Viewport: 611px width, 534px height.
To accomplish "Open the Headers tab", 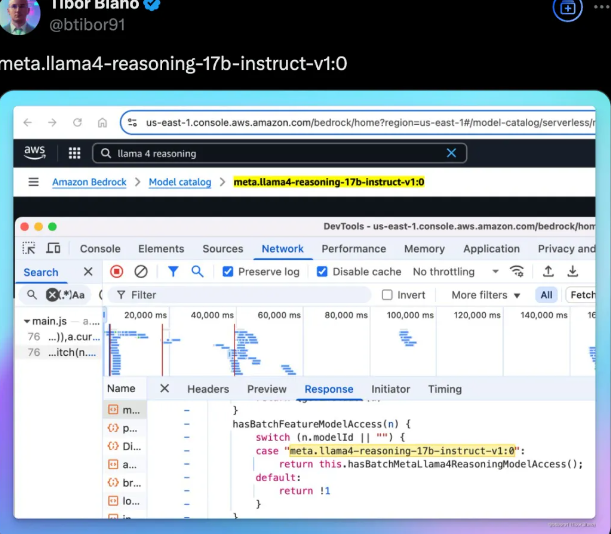I will click(208, 389).
